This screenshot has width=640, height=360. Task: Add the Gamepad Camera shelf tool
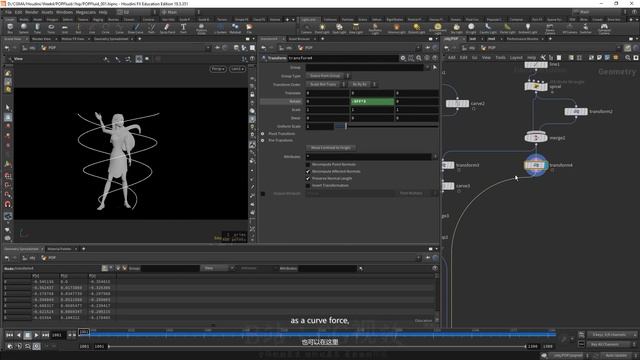[x=604, y=29]
